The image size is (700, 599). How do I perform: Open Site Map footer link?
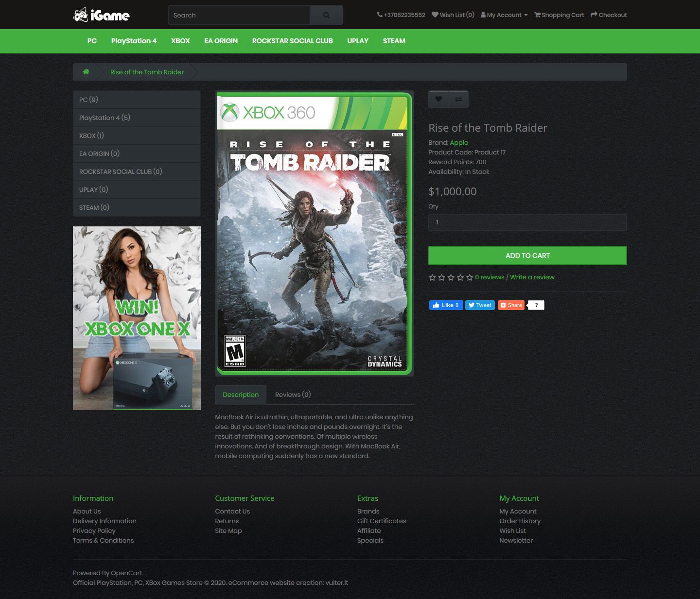tap(228, 531)
